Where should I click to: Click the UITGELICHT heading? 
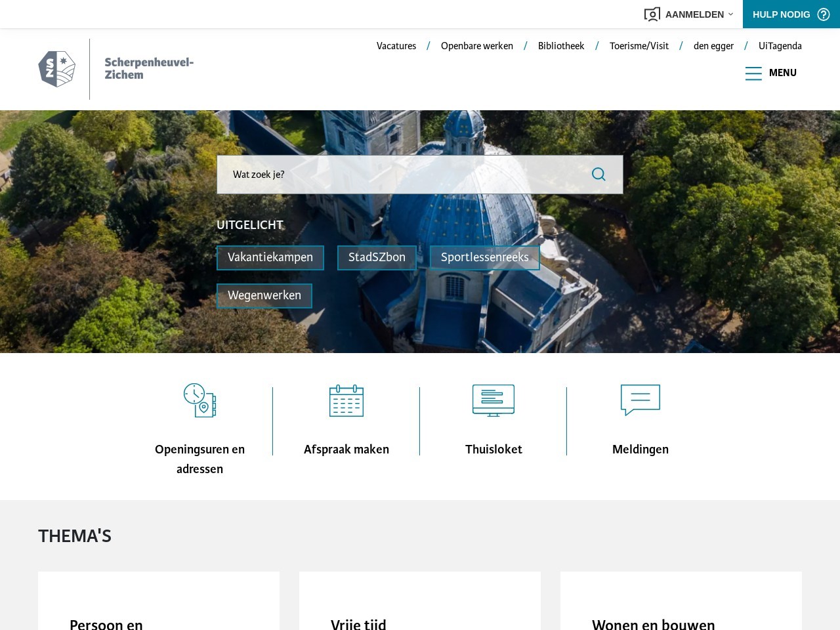(250, 225)
